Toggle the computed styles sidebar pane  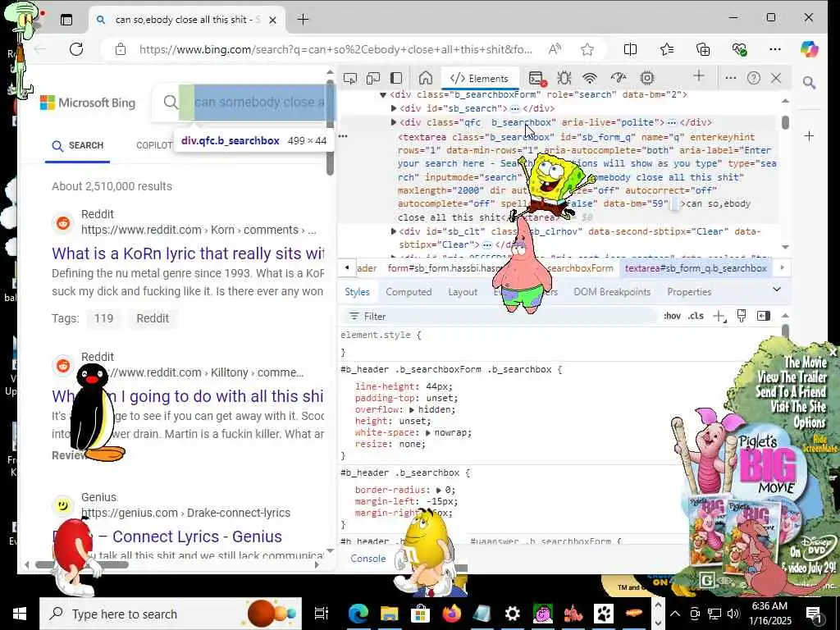pyautogui.click(x=764, y=316)
